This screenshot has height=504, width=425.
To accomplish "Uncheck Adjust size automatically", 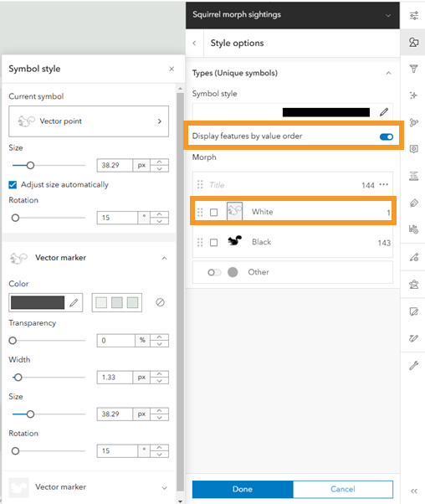I will 13,185.
